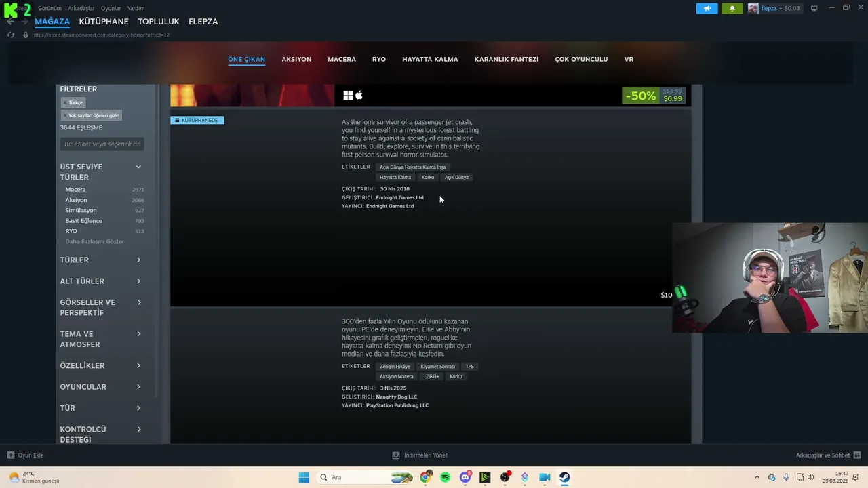This screenshot has height=488, width=868.
Task: Click the KÜTÜPHANEDE library badge
Action: coord(197,120)
